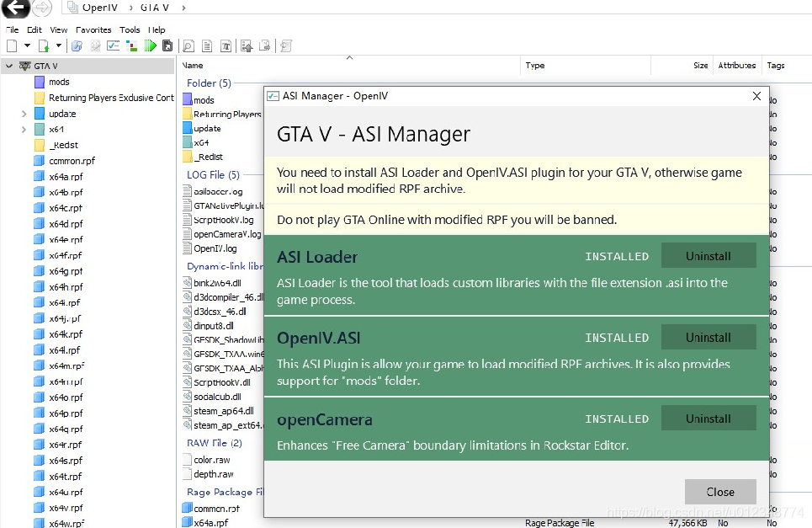This screenshot has width=812, height=528.
Task: Collapse the LOG File (5) group header
Action: coord(213,174)
